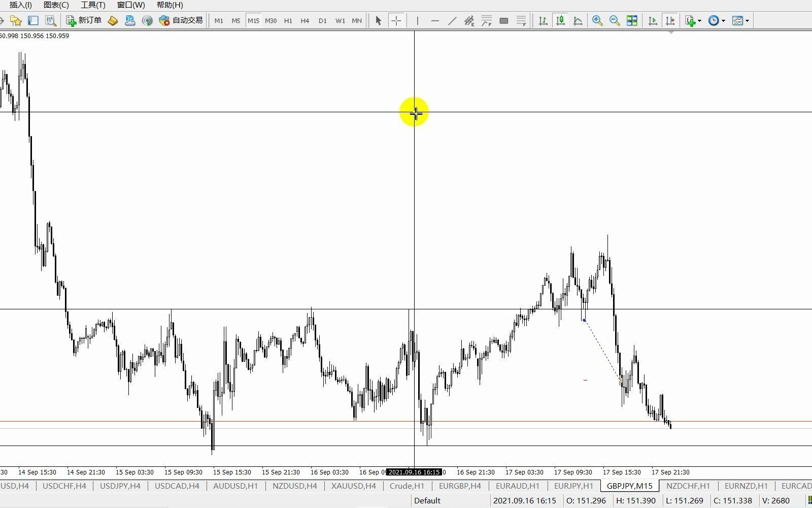Viewport: 812px width, 508px height.
Task: Switch to the EURNZD,H1 chart tab
Action: pos(746,486)
